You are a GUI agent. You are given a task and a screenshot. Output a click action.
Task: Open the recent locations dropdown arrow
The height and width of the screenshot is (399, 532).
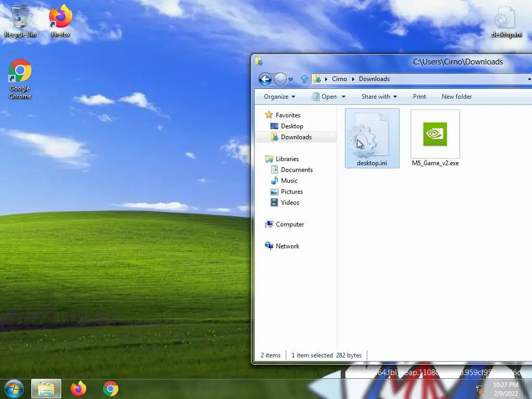tap(291, 79)
